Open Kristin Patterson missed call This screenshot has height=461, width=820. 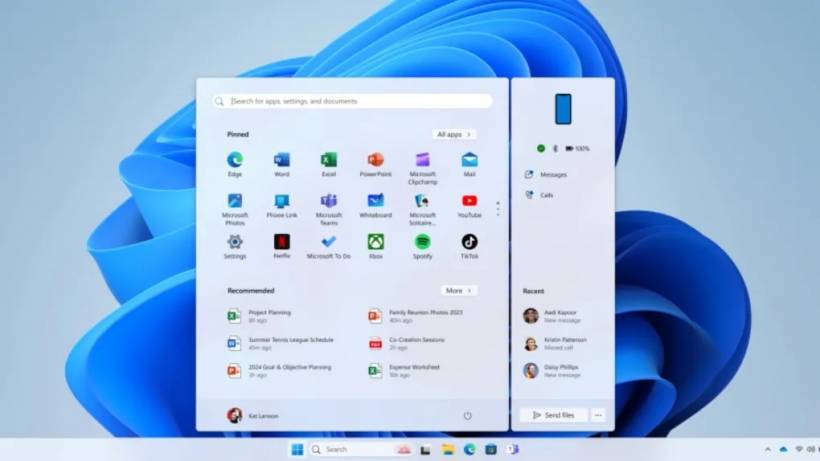tap(554, 343)
